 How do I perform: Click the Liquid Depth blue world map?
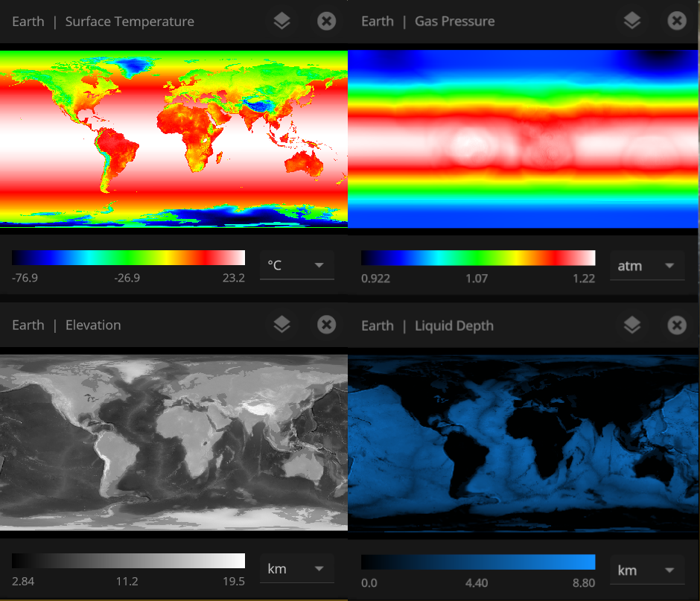point(523,443)
